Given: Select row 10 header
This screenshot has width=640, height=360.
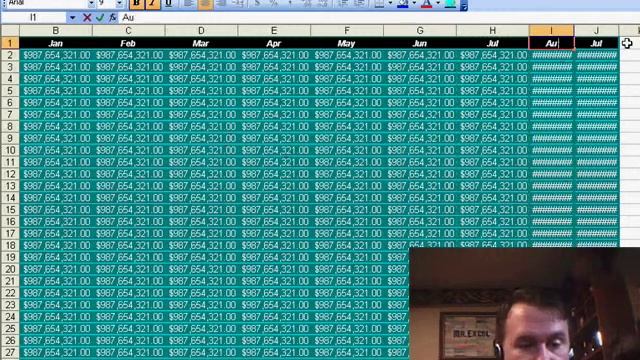Looking at the screenshot, I should coord(10,150).
